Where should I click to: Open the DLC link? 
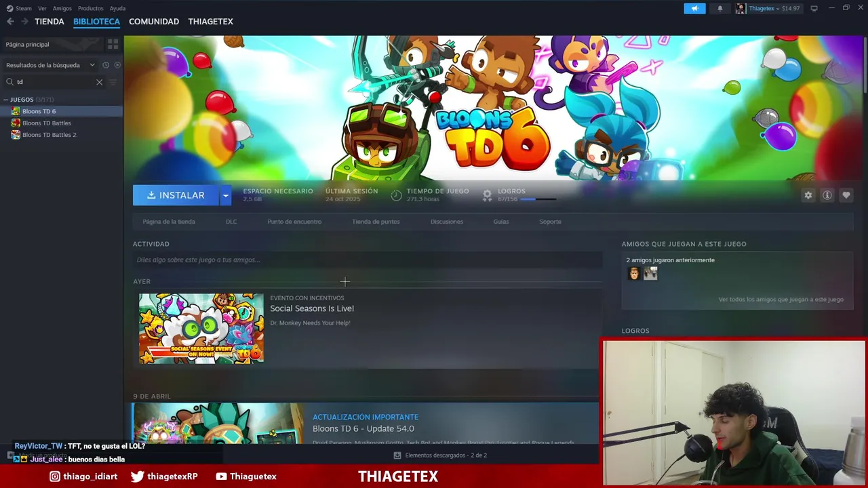pyautogui.click(x=231, y=222)
